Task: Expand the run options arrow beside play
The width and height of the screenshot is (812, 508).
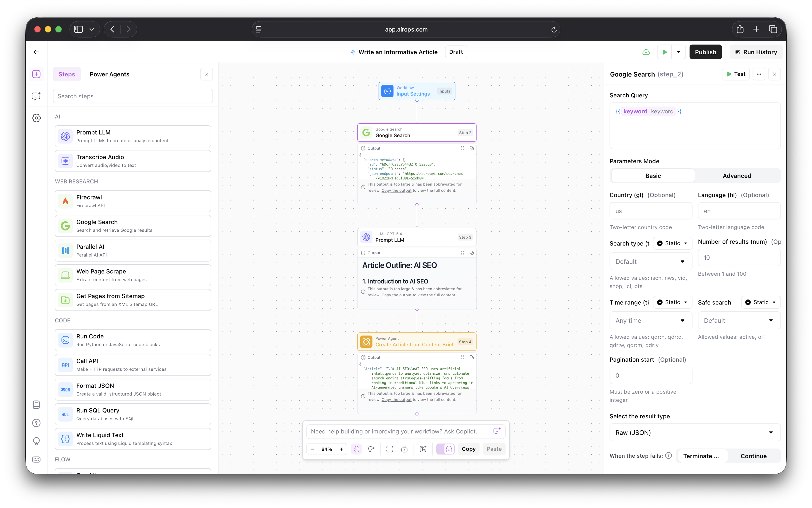Action: coord(679,52)
